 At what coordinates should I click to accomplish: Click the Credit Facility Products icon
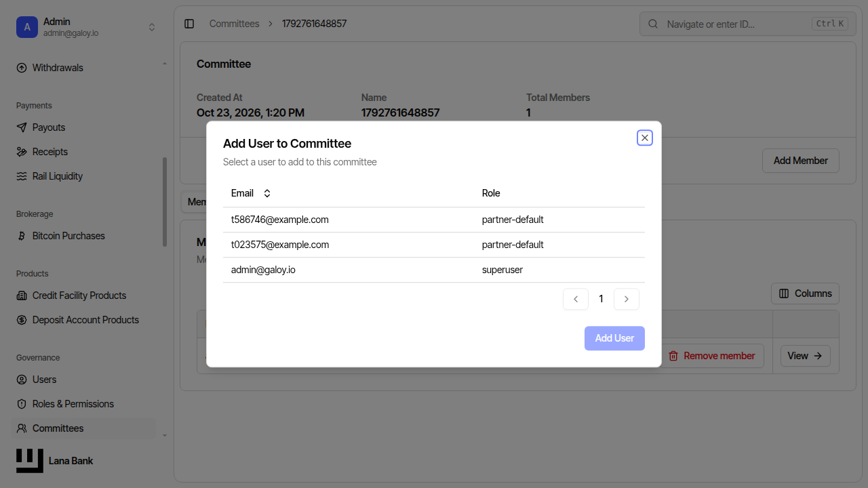click(22, 296)
